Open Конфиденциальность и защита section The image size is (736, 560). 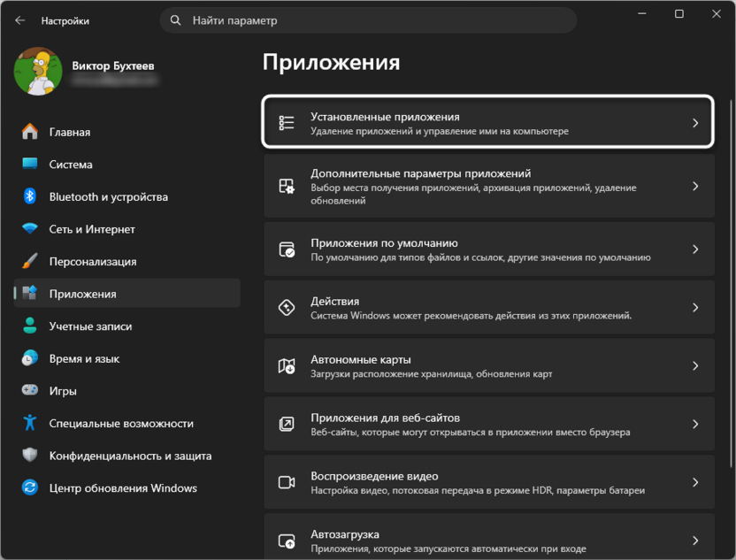pos(127,456)
